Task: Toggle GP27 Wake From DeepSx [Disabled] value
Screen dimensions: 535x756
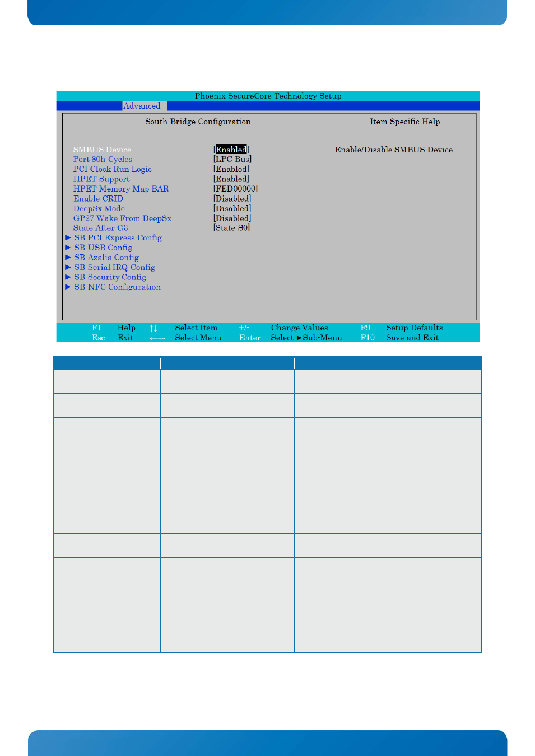Action: [x=232, y=218]
